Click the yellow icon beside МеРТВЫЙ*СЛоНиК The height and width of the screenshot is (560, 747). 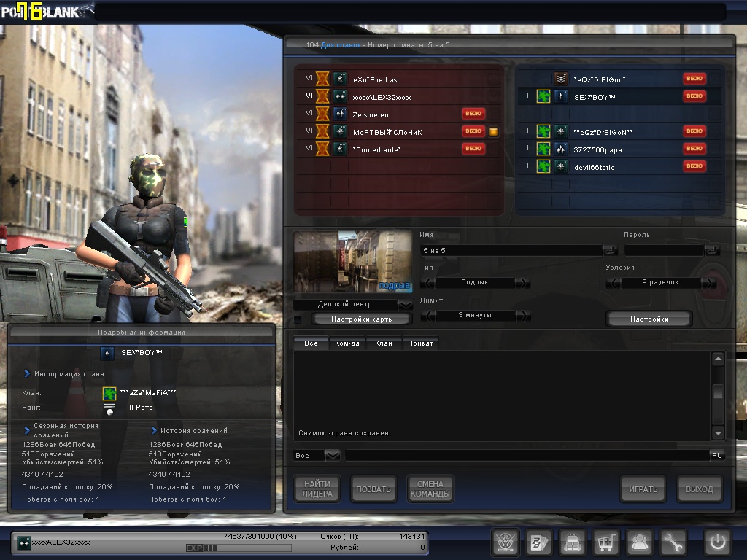point(493,132)
